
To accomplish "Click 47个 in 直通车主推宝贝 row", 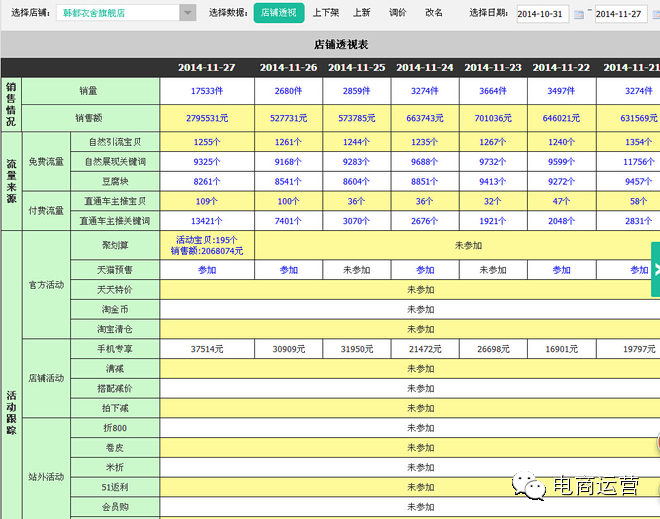I will (x=561, y=201).
